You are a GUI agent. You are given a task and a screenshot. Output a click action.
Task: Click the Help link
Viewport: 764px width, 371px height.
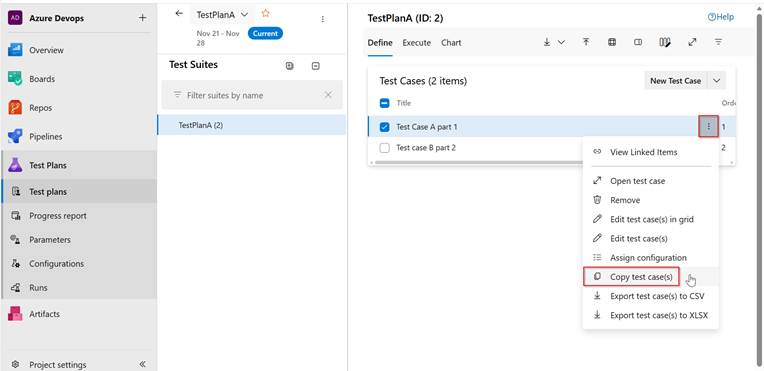721,17
